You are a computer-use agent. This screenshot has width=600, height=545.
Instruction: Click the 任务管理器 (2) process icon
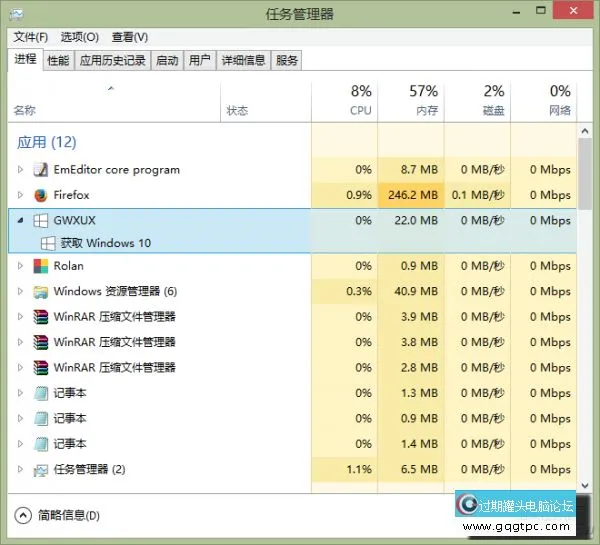[41, 470]
